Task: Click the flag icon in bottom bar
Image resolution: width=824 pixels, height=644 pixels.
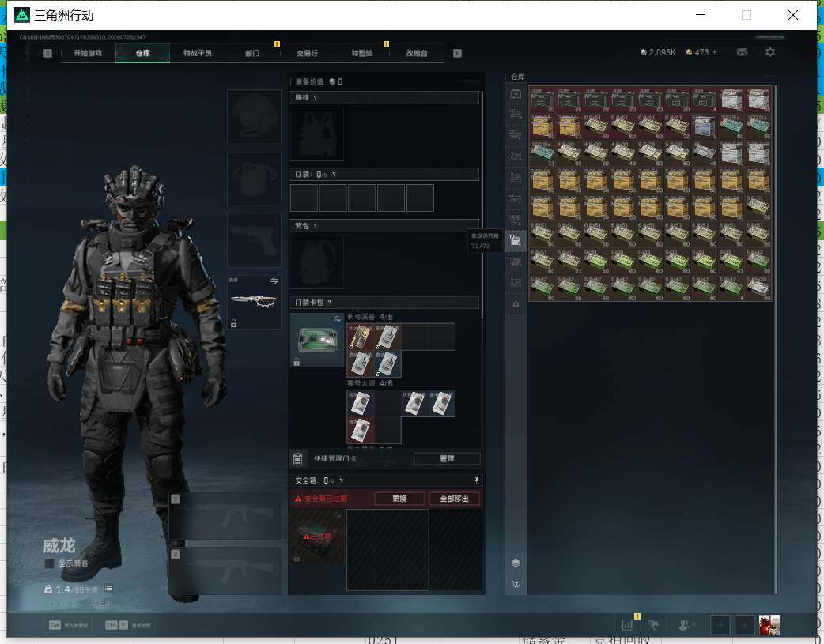Action: [x=654, y=625]
